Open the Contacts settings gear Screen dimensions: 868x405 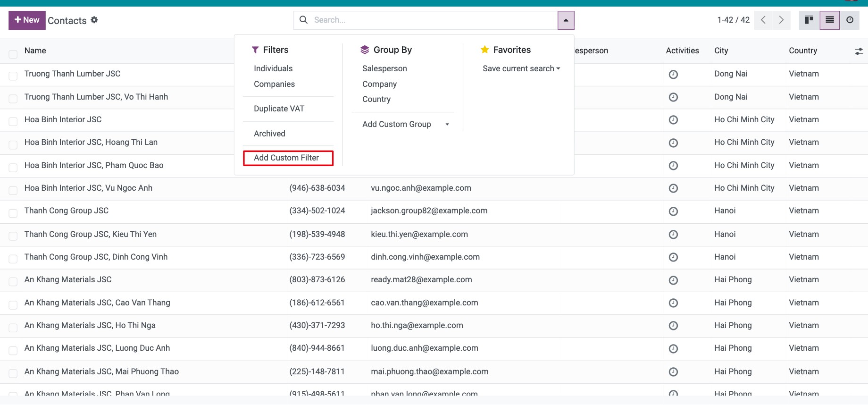[x=94, y=20]
